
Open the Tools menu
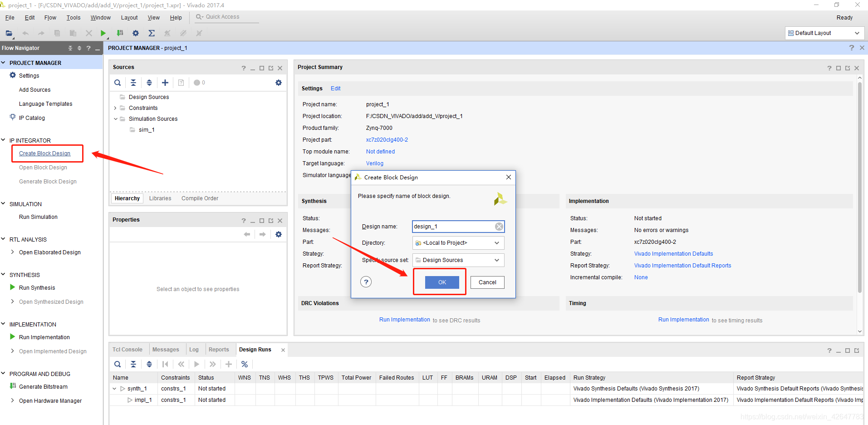coord(74,18)
